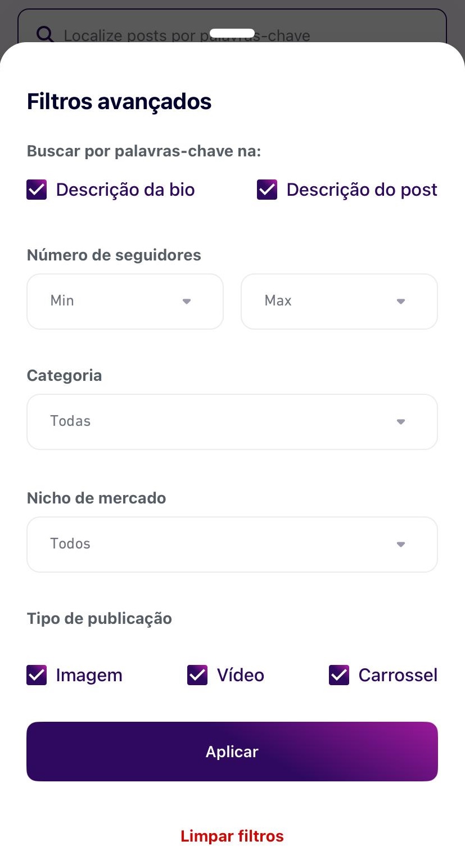Open the Min followers dropdown
Screen dimensions: 465x868
click(x=125, y=301)
